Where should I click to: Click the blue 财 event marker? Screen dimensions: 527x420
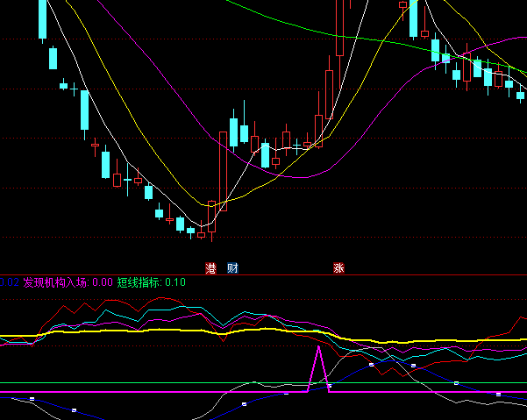pos(232,268)
